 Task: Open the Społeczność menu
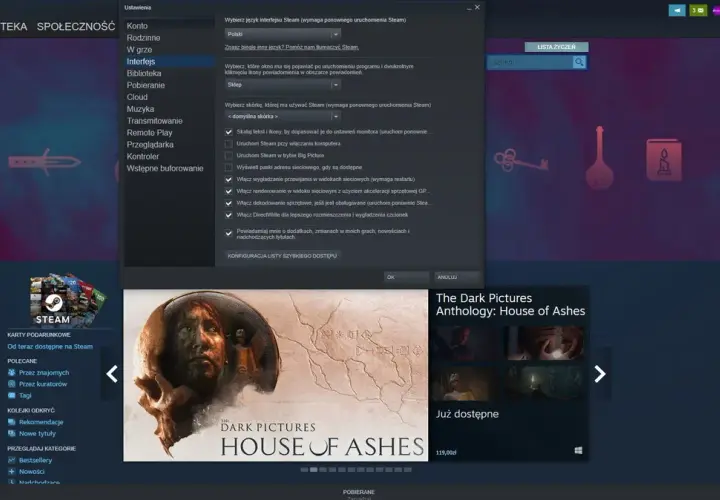76,27
